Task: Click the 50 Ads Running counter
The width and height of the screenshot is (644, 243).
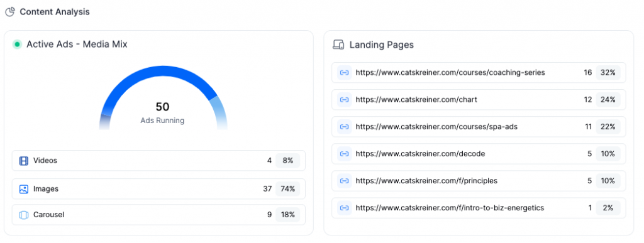Action: (162, 112)
